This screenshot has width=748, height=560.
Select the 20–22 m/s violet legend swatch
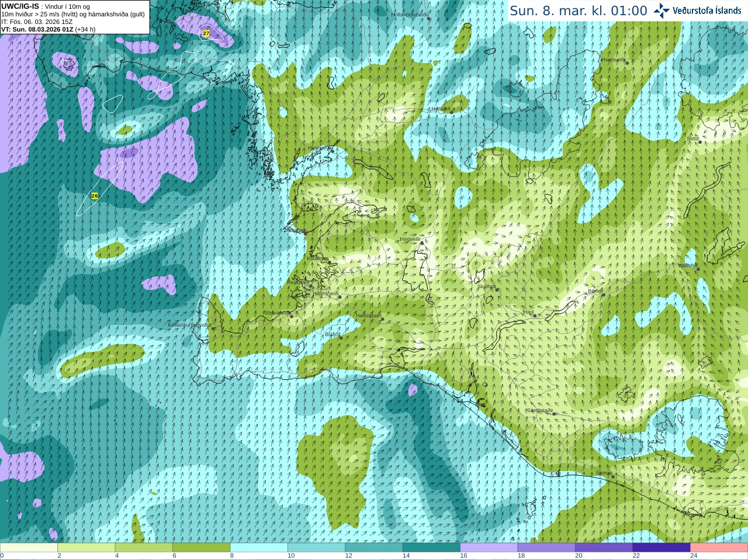[x=604, y=548]
